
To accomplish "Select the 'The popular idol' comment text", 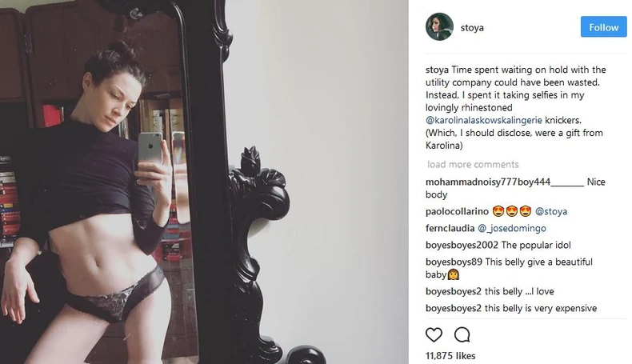I will click(x=536, y=245).
